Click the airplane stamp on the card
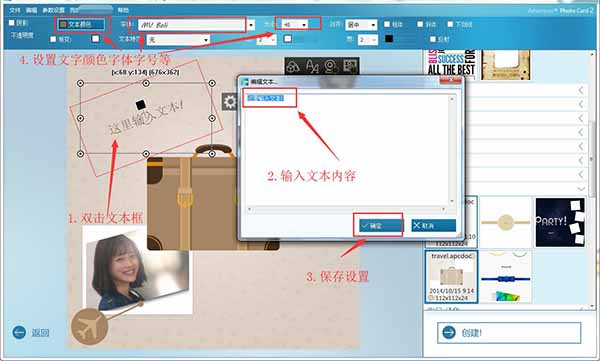The width and height of the screenshot is (600, 361). [90, 327]
